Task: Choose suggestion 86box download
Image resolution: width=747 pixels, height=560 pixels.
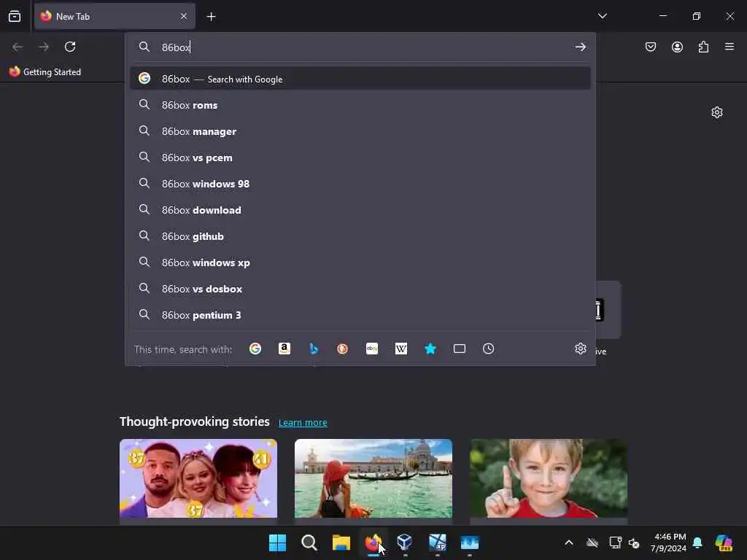Action: click(360, 209)
